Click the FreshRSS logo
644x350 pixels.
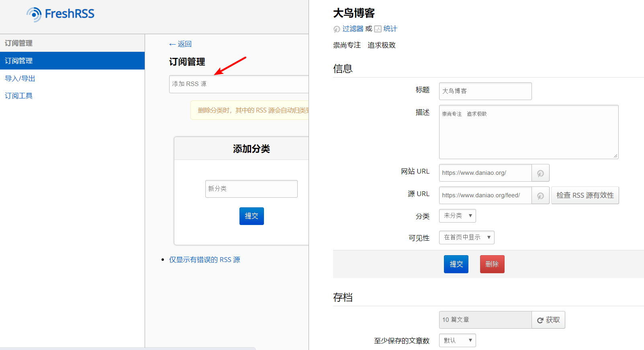tap(60, 14)
